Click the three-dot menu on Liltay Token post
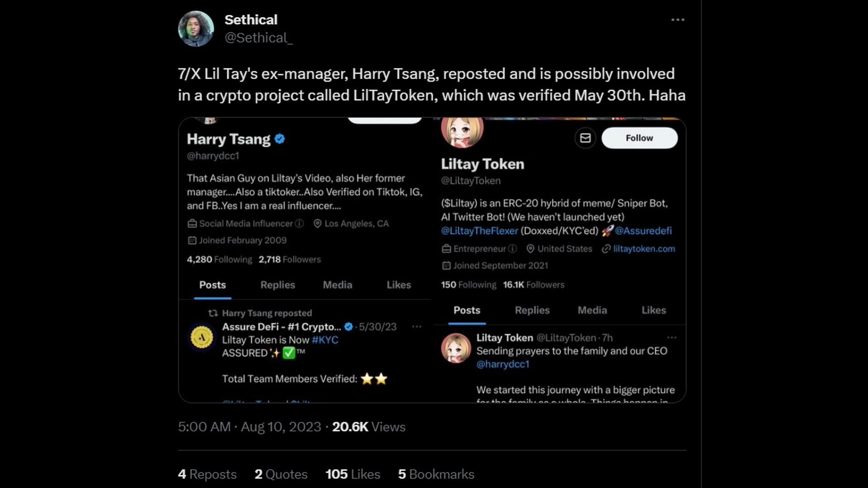The height and width of the screenshot is (488, 868). [671, 337]
